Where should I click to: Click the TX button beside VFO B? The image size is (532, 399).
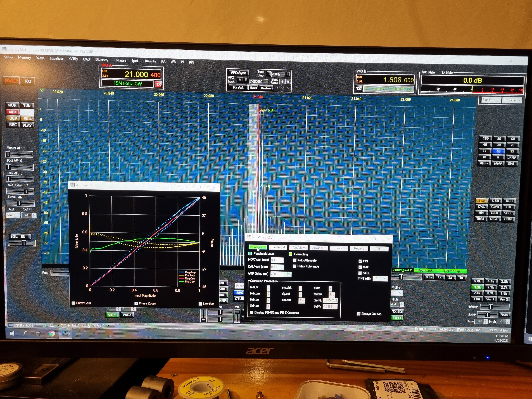pos(359,89)
